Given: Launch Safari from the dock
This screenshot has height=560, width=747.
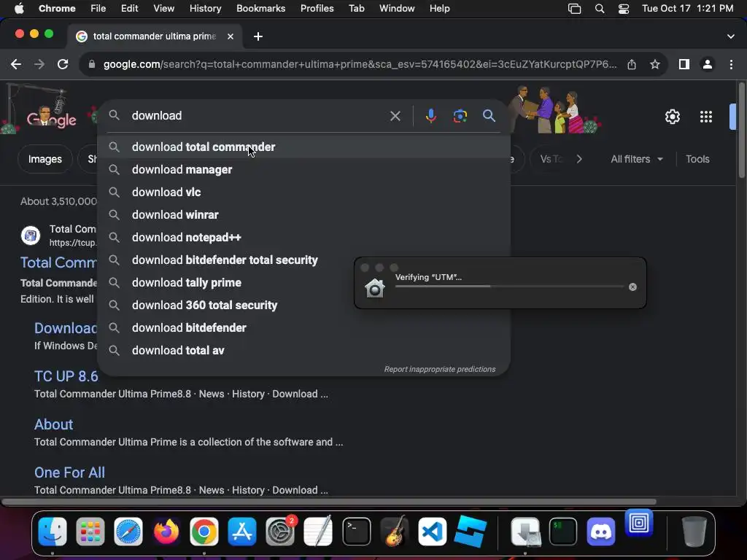Looking at the screenshot, I should (x=128, y=532).
